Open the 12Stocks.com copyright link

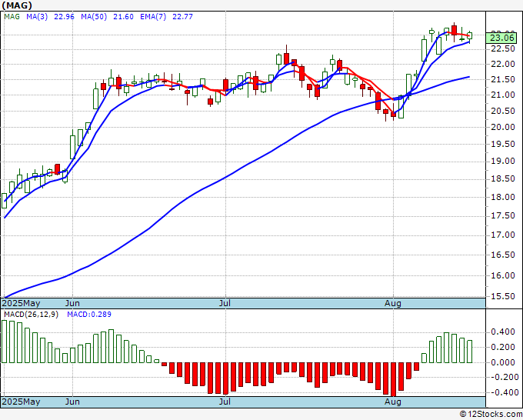(491, 415)
